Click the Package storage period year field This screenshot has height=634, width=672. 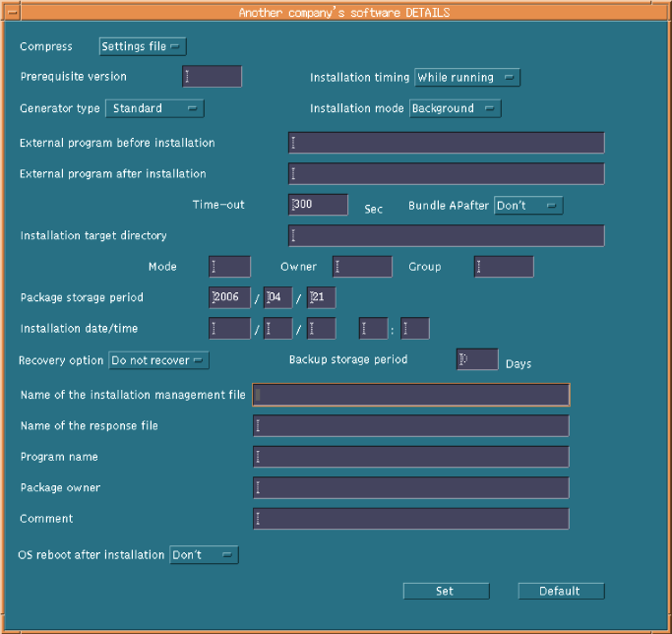point(229,298)
